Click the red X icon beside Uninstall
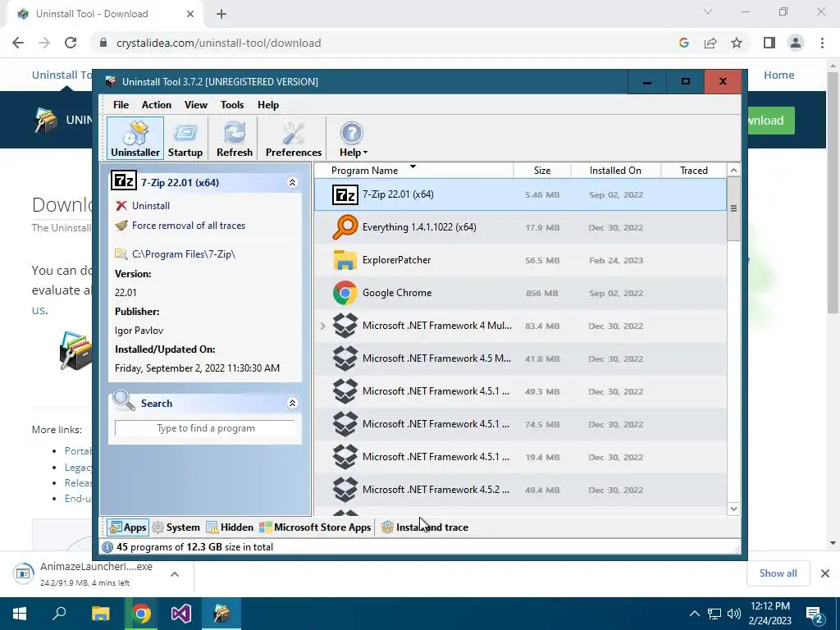This screenshot has width=840, height=630. (121, 206)
